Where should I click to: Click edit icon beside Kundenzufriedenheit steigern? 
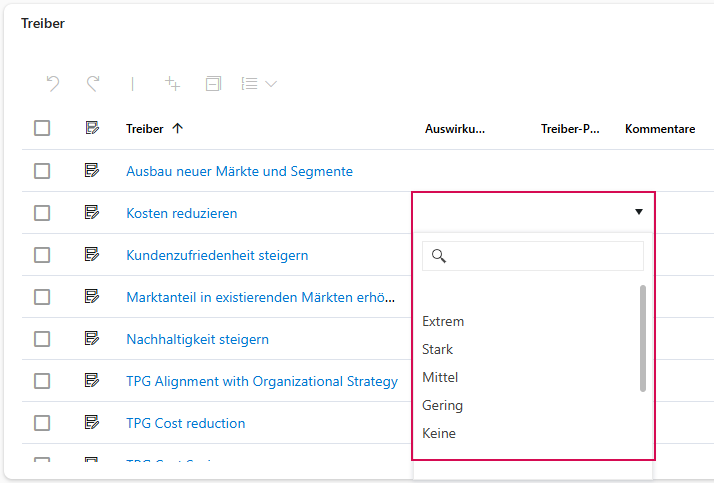pyautogui.click(x=92, y=254)
